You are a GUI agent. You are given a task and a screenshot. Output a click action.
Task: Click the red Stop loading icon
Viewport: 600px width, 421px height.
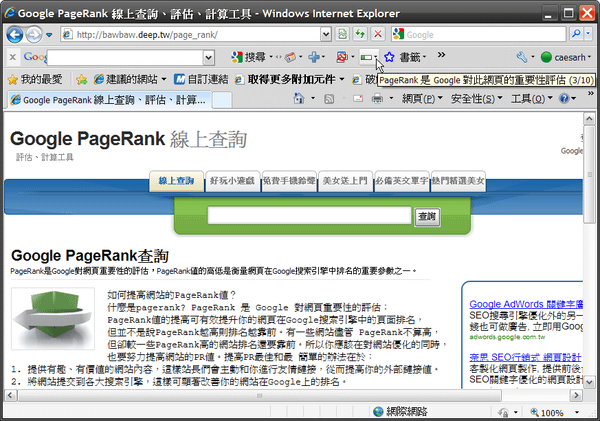tap(378, 34)
